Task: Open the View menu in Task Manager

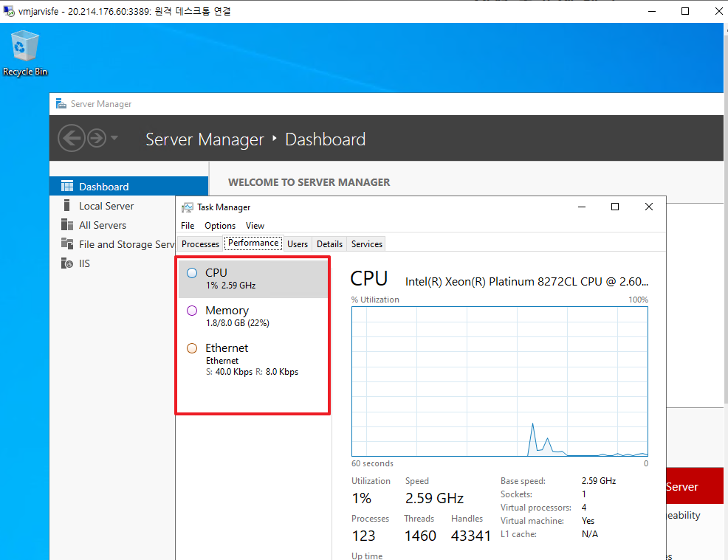Action: (x=255, y=226)
